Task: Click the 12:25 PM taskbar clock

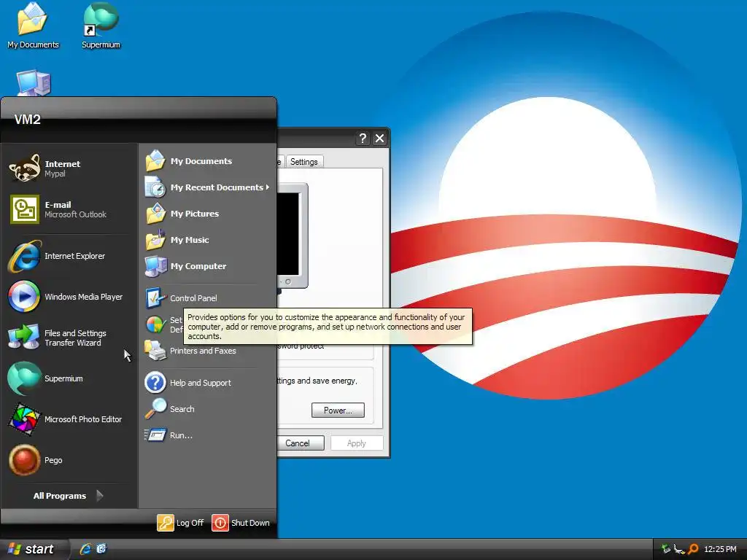Action: tap(720, 549)
